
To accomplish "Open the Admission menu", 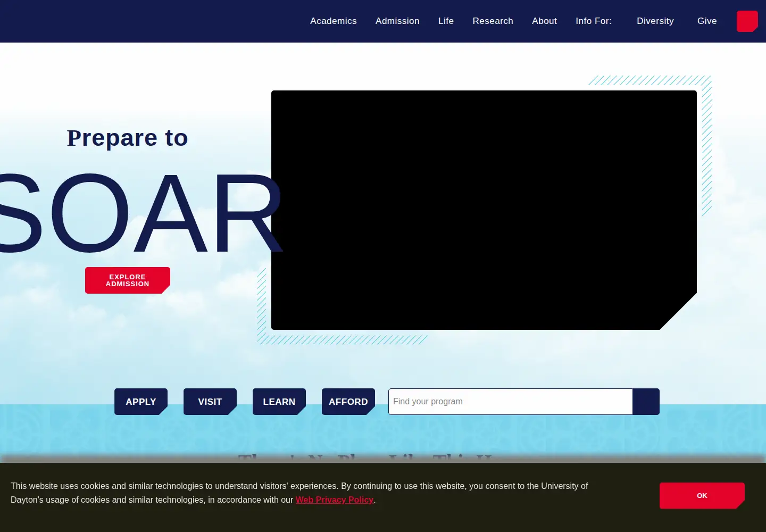I will pyautogui.click(x=397, y=21).
